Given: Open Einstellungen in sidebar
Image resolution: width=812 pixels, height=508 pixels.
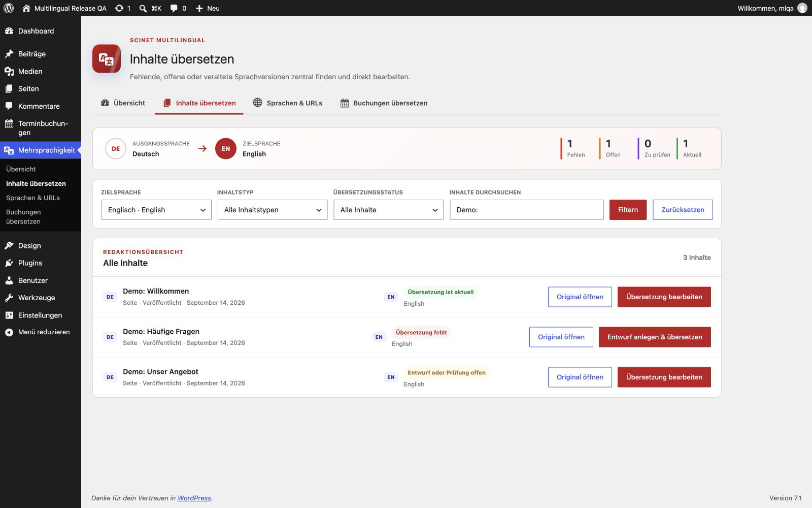Looking at the screenshot, I should [x=41, y=315].
